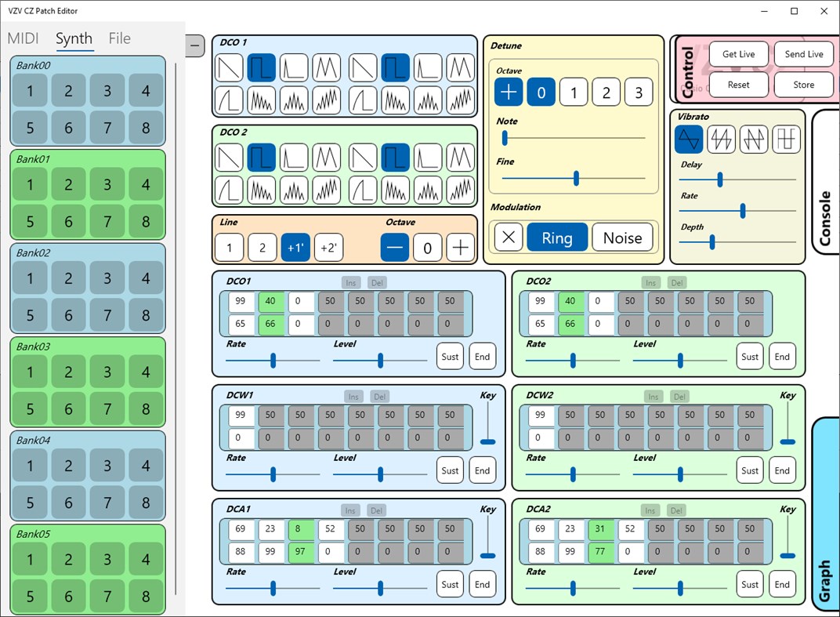Store the current patch
The width and height of the screenshot is (840, 617).
(x=803, y=85)
